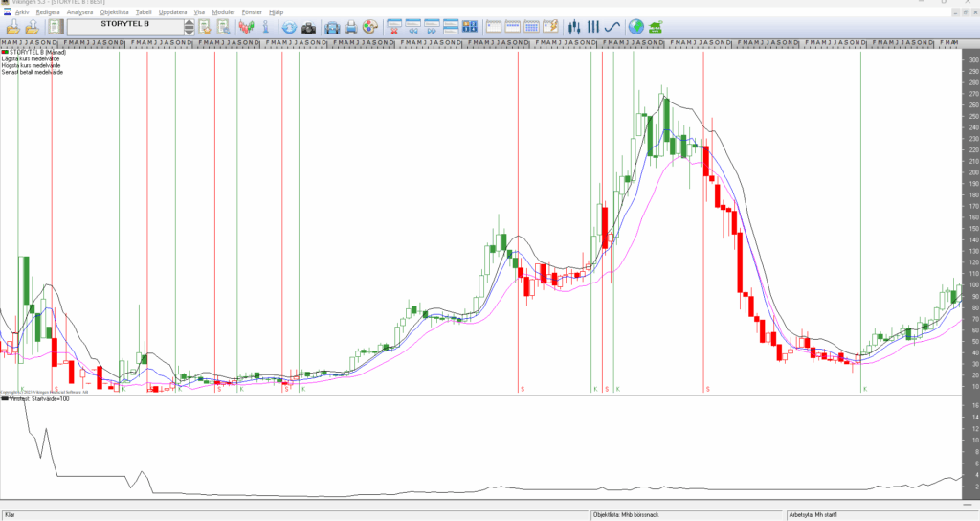Select the monthly calendar view icon

[x=531, y=27]
